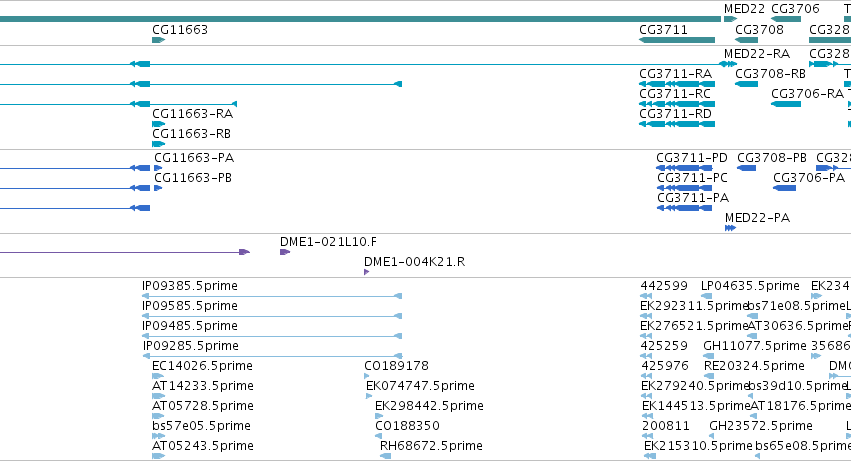Select the CG3711 gene bar glyph
Image resolution: width=851 pixels, height=461 pixels.
point(677,40)
